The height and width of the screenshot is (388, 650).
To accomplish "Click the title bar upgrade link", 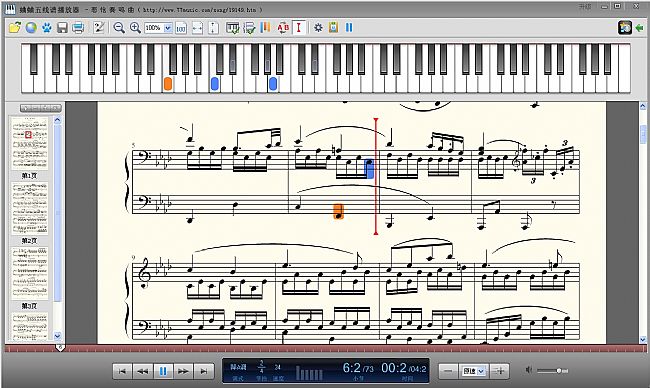I will coord(585,7).
